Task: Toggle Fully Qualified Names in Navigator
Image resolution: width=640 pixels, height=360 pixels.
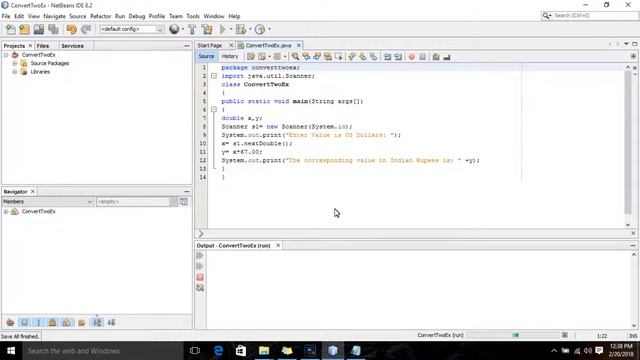Action: click(82, 322)
